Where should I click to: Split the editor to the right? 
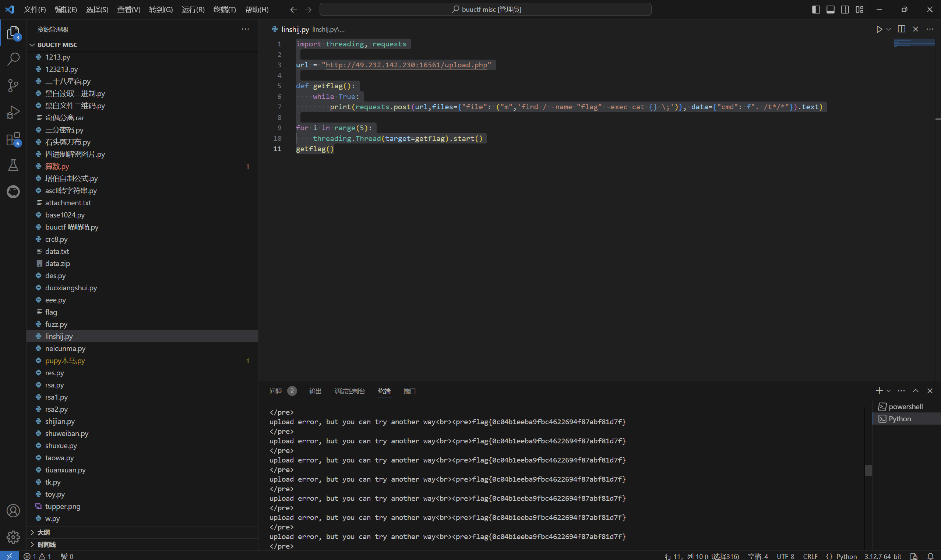[x=901, y=29]
